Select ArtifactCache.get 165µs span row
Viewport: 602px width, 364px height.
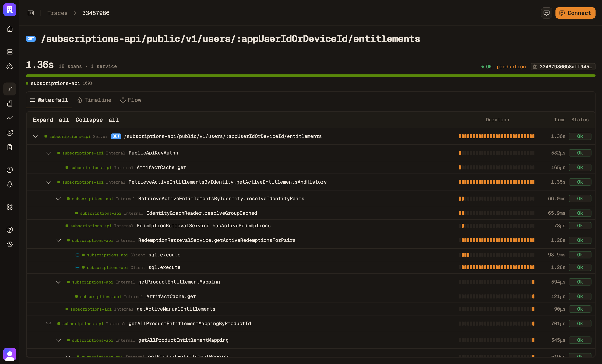(311, 167)
